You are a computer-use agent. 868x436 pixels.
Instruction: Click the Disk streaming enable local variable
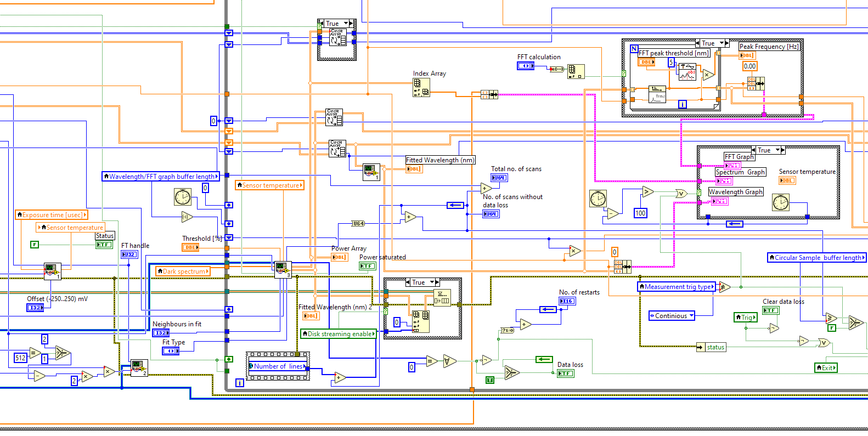pos(339,333)
